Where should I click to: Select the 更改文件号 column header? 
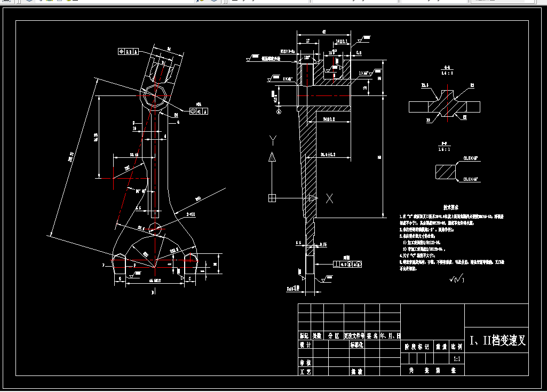point(354,336)
